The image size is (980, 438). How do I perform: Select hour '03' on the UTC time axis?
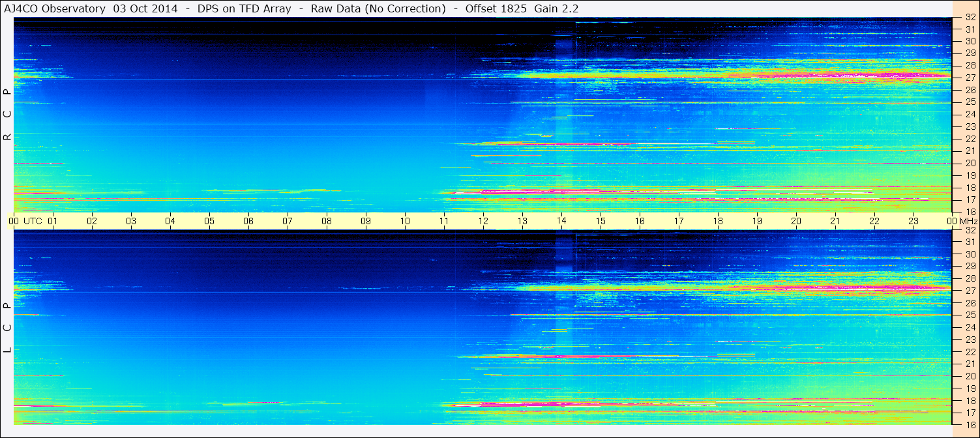click(x=131, y=221)
